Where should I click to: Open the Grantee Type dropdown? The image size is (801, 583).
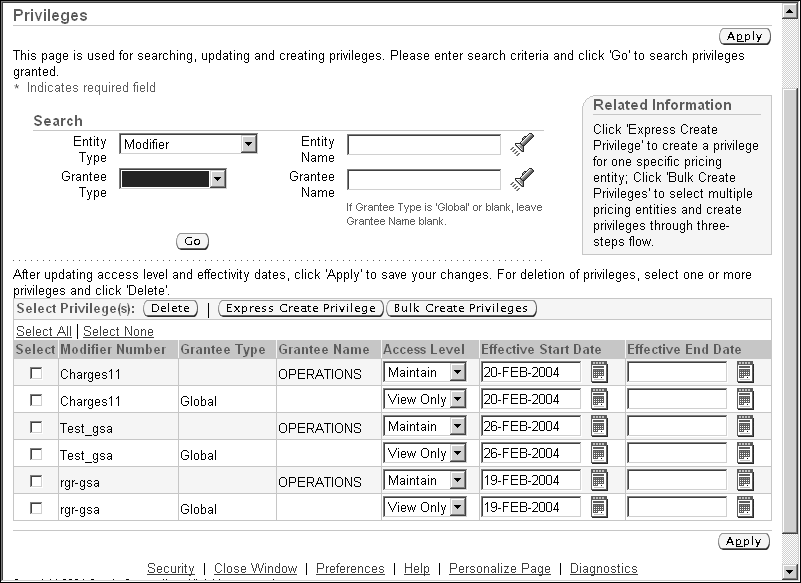(173, 179)
